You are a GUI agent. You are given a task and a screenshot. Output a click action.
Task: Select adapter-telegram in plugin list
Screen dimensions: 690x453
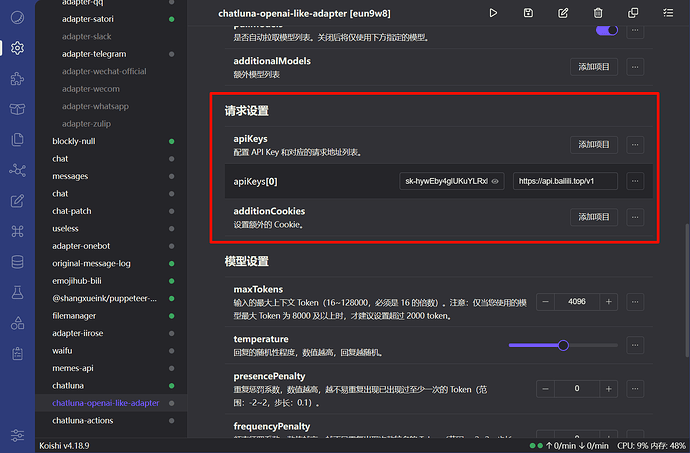(x=94, y=54)
